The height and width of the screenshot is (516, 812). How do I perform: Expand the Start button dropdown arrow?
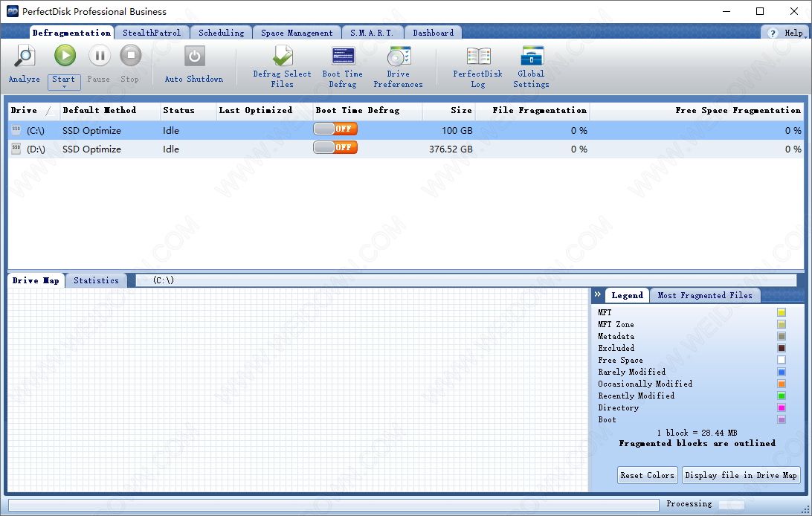pos(64,87)
